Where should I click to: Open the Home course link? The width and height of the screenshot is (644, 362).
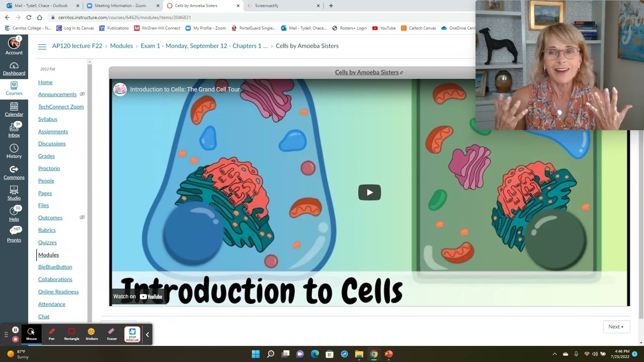click(x=45, y=82)
